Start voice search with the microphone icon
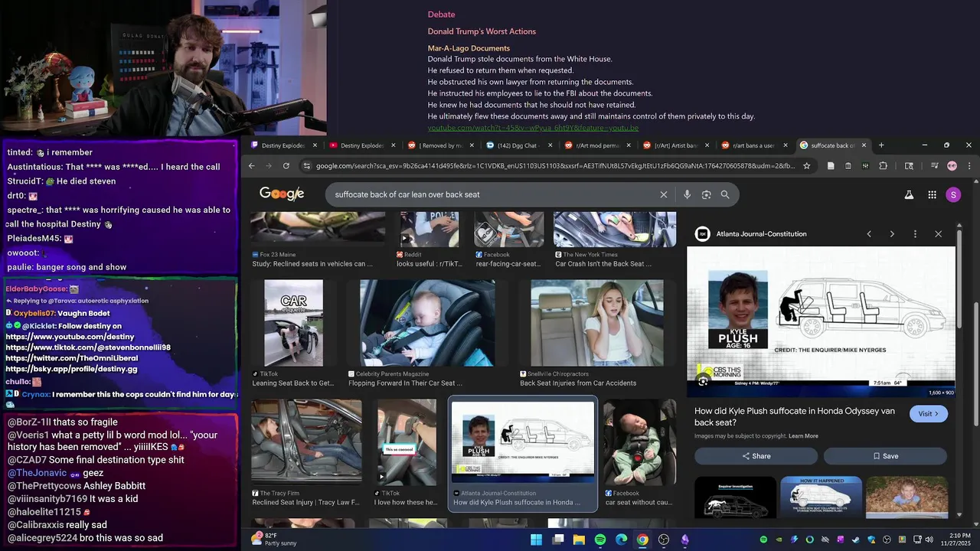980x551 pixels. pyautogui.click(x=687, y=194)
